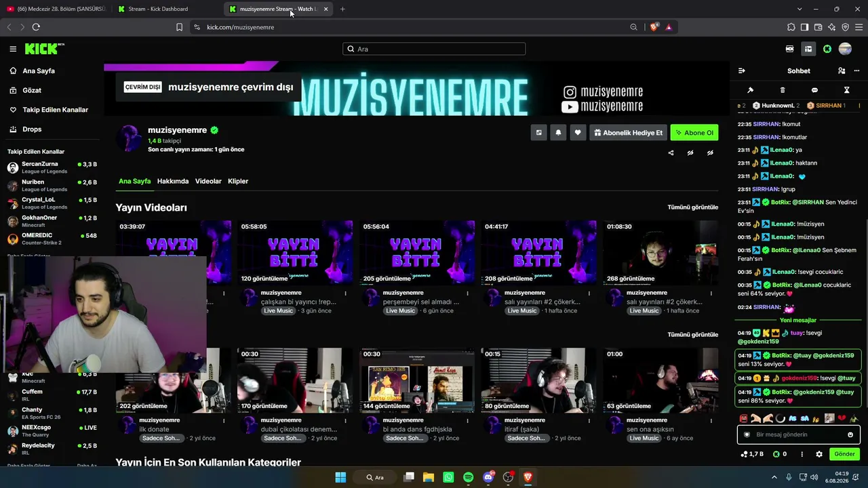Open the 05:58:05 stream video thumbnail

click(x=295, y=252)
